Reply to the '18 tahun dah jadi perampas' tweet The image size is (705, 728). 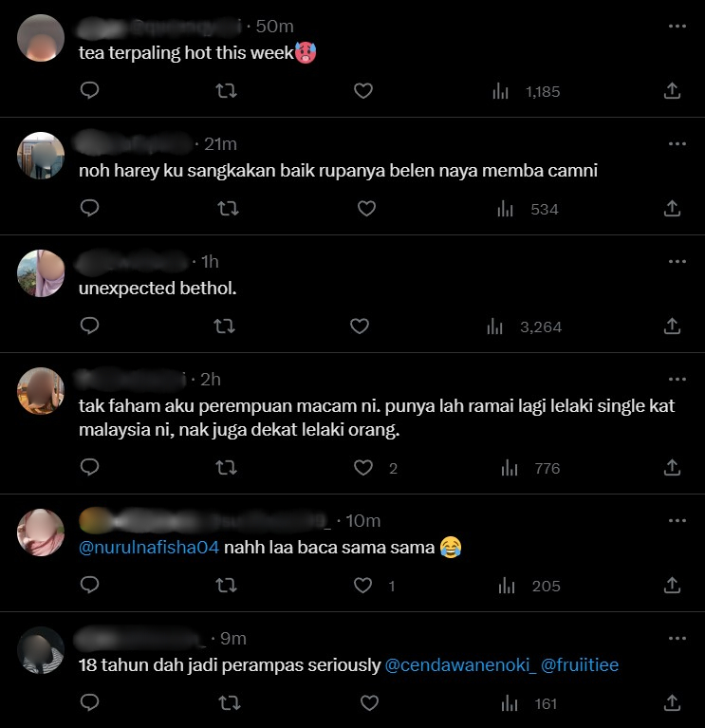tap(89, 703)
